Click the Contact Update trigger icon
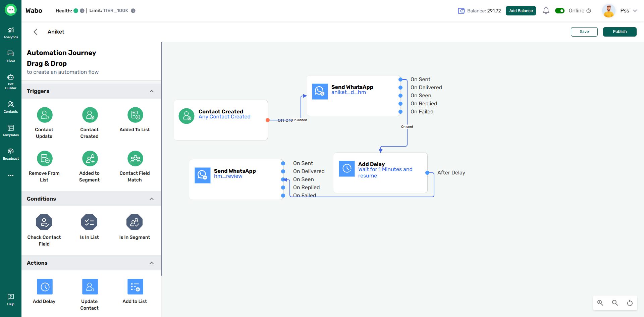Image resolution: width=644 pixels, height=317 pixels. (45, 115)
